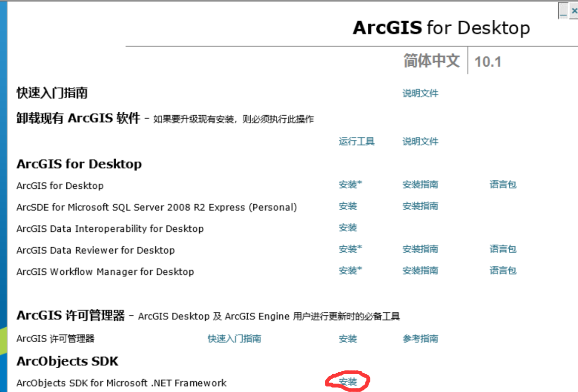
Task: Install ArcGIS 许可管理器
Action: click(348, 339)
